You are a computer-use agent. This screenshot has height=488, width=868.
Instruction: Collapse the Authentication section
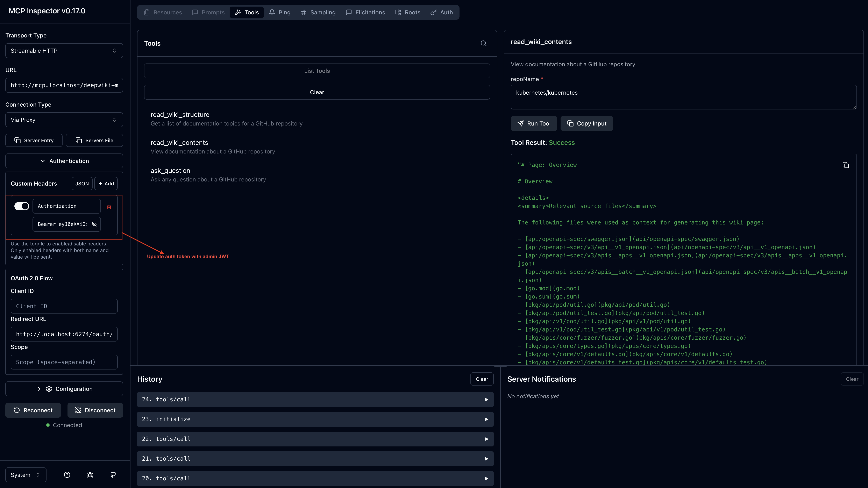[64, 161]
